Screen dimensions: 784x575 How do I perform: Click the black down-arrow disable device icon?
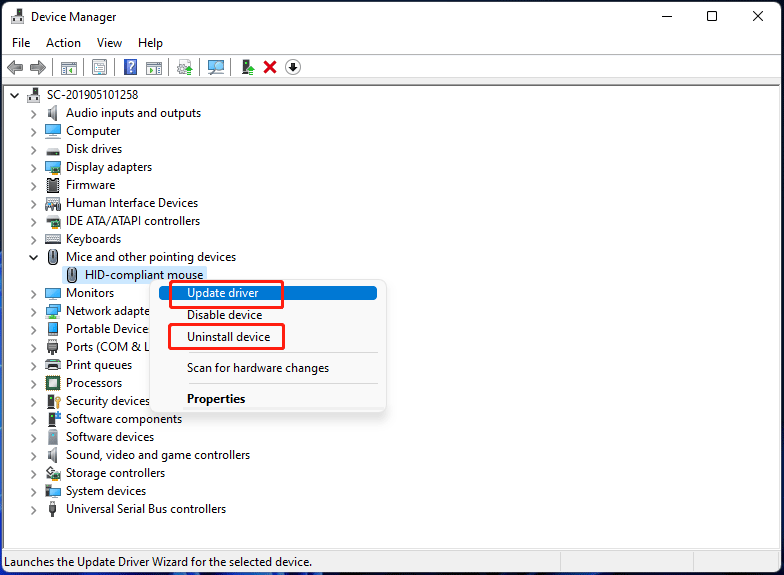click(293, 67)
